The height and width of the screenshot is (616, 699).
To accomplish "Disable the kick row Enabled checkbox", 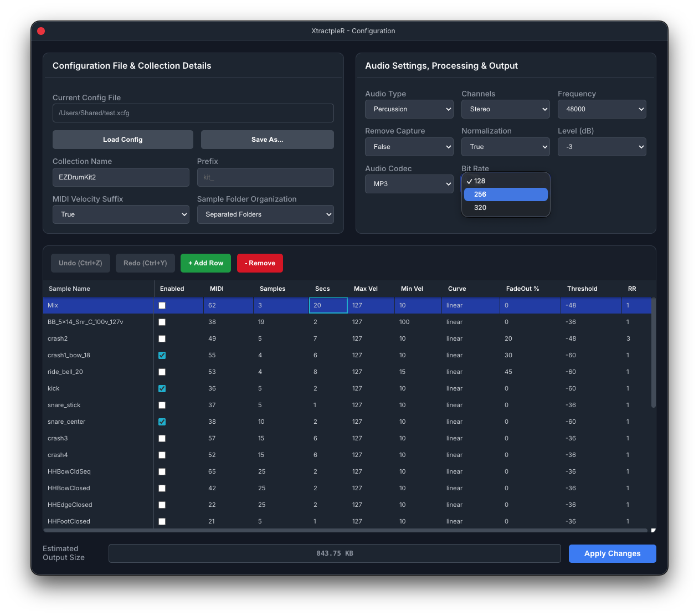I will [x=162, y=388].
